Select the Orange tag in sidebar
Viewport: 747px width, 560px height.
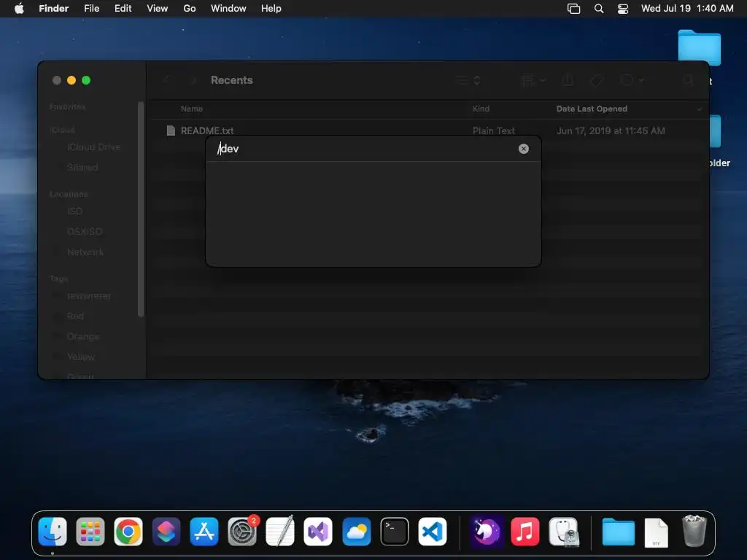pos(83,337)
